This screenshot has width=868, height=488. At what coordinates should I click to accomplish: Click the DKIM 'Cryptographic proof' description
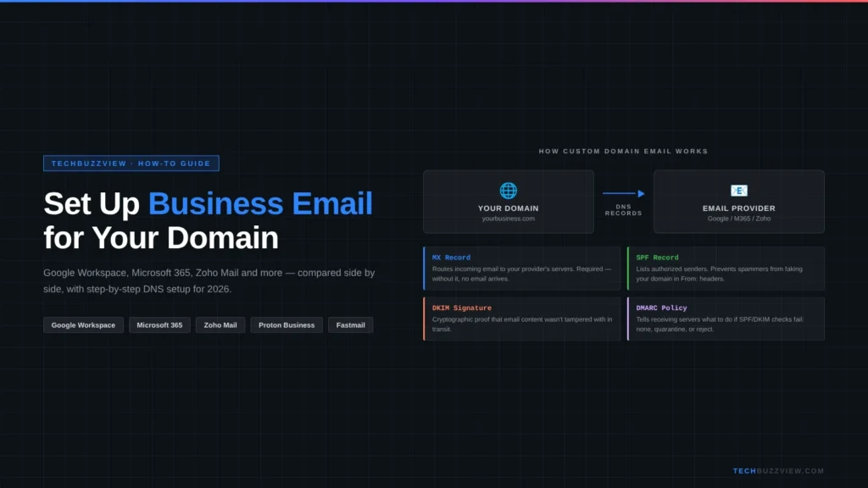click(522, 324)
